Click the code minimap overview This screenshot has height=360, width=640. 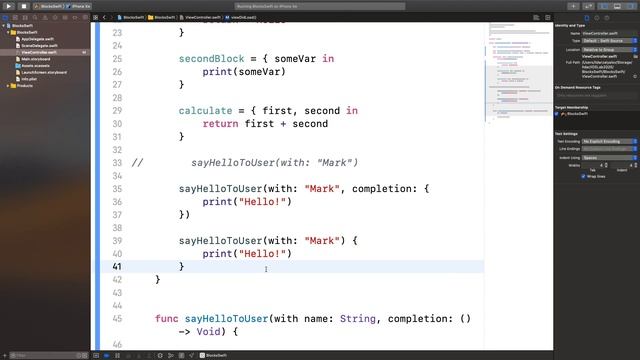pyautogui.click(x=519, y=72)
